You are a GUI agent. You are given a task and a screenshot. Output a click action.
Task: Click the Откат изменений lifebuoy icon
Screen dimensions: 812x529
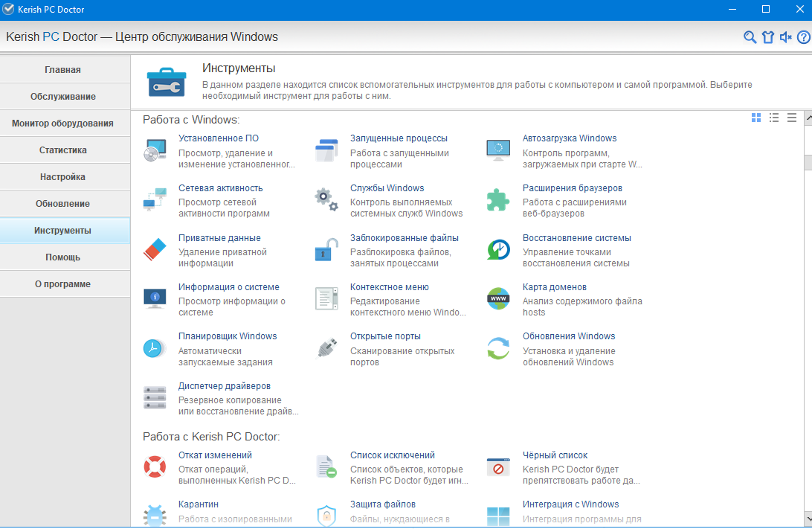(x=155, y=467)
